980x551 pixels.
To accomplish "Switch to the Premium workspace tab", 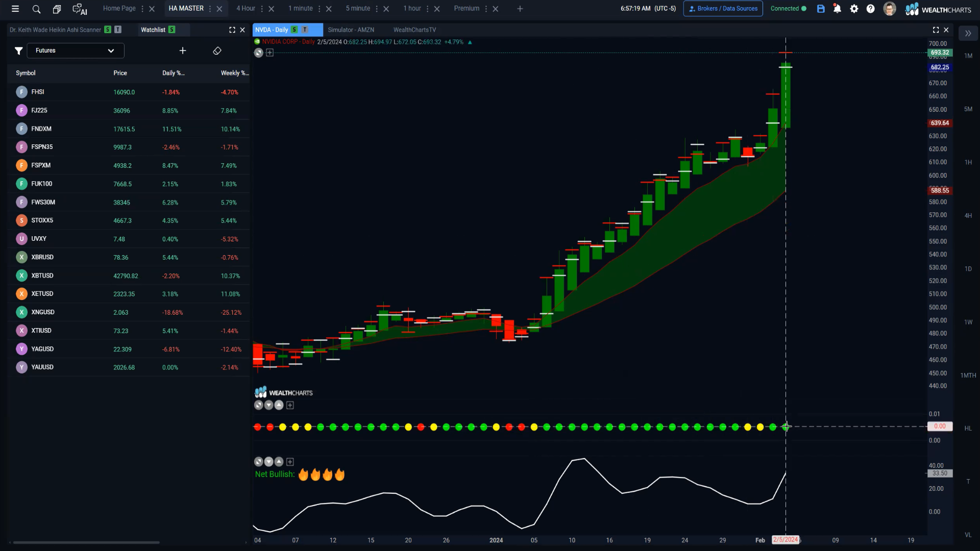I will (467, 9).
